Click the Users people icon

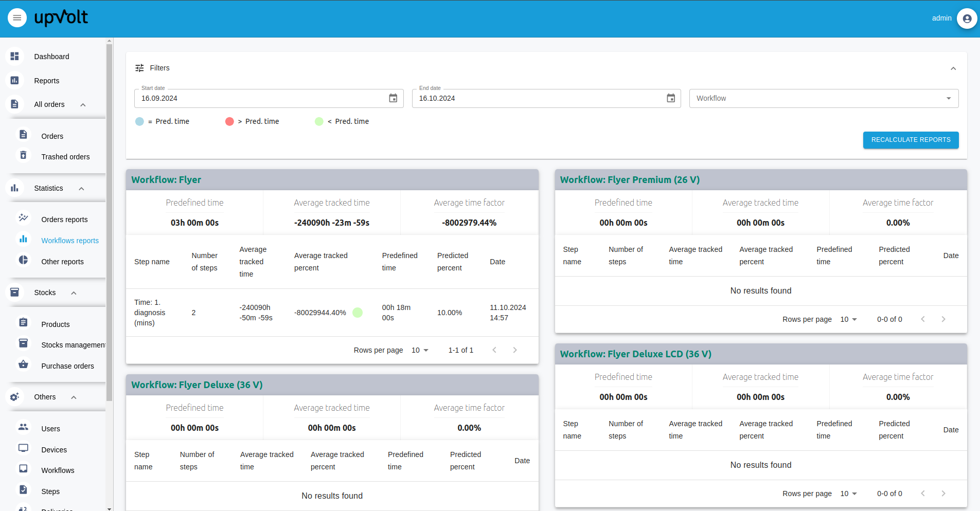23,427
